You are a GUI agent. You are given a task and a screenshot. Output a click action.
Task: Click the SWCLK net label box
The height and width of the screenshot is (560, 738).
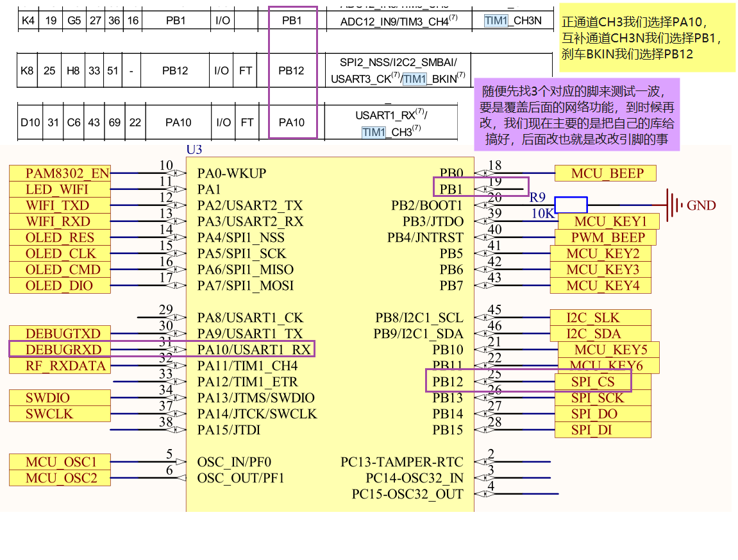click(60, 414)
